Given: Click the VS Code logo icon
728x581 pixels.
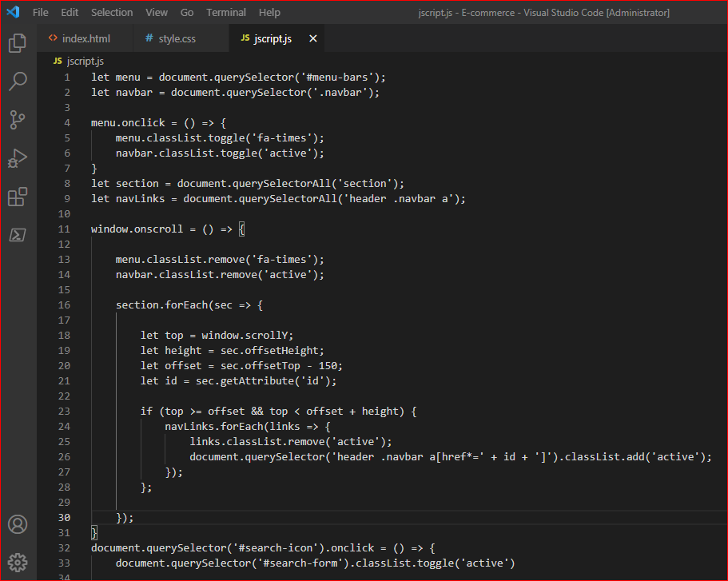Looking at the screenshot, I should [13, 12].
